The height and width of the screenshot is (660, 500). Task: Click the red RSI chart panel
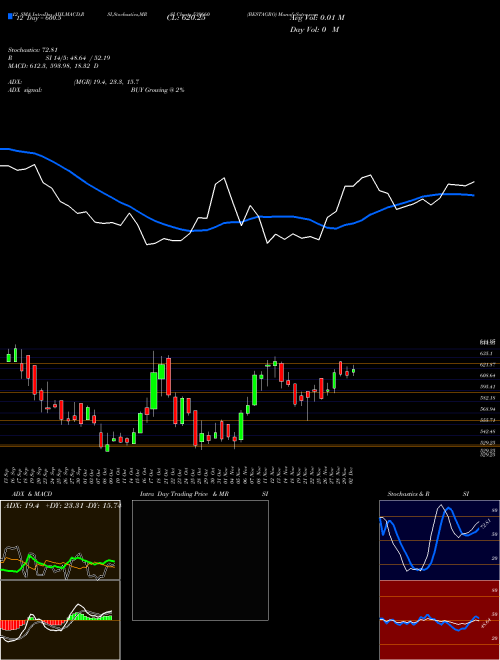(x=439, y=620)
